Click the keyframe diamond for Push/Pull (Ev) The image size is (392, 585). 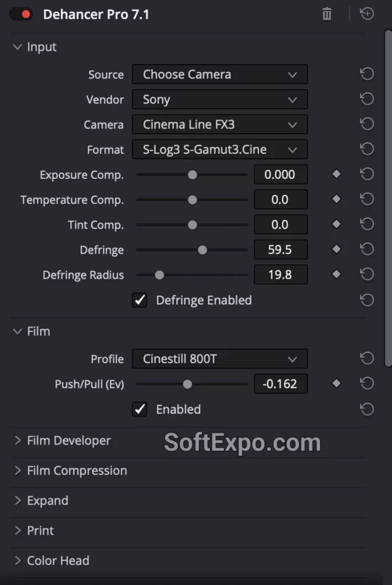point(336,383)
